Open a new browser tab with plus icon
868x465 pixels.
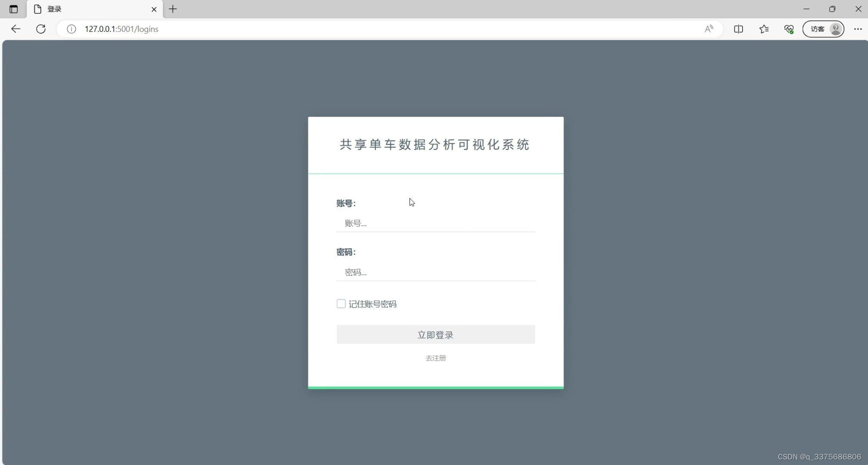click(173, 9)
